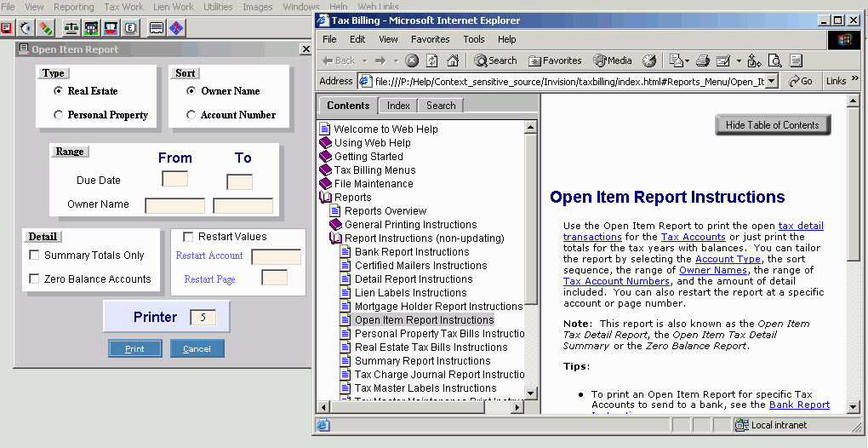Select the Personal Property type option
Image resolution: width=868 pixels, height=448 pixels.
[x=58, y=115]
